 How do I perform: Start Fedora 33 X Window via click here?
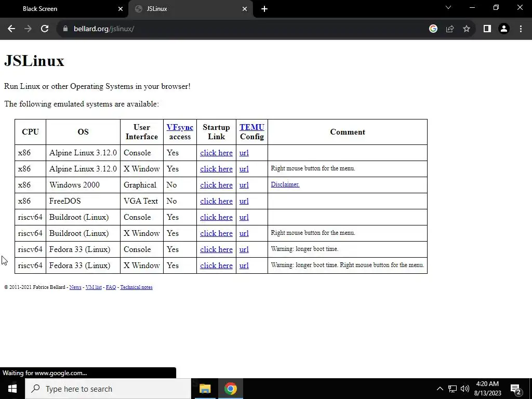click(216, 265)
